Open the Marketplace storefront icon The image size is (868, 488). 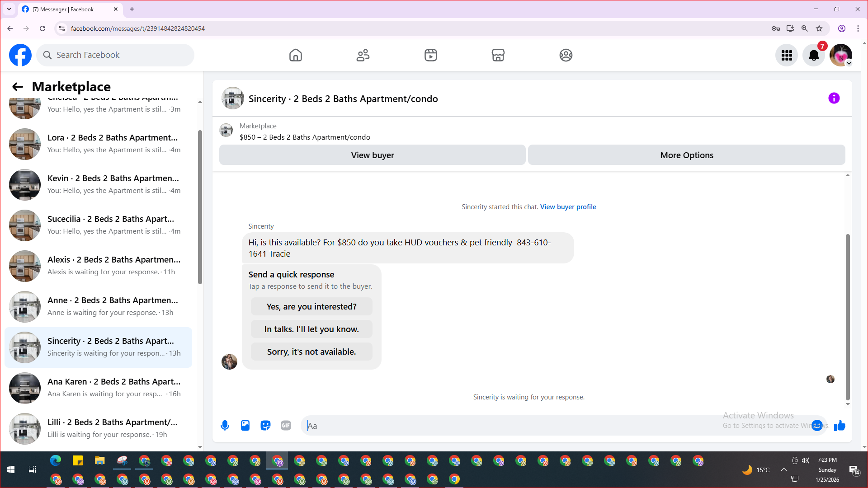click(498, 55)
